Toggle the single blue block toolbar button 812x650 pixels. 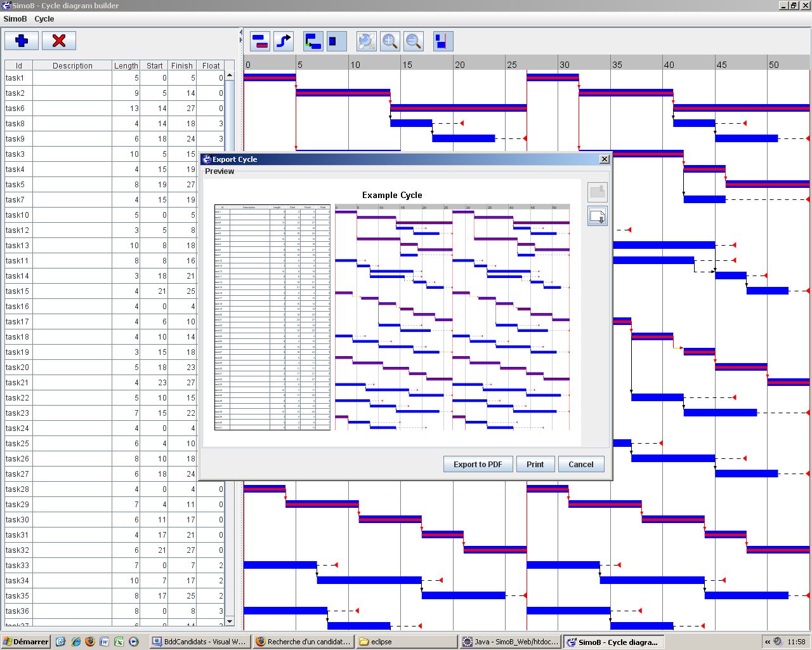336,42
